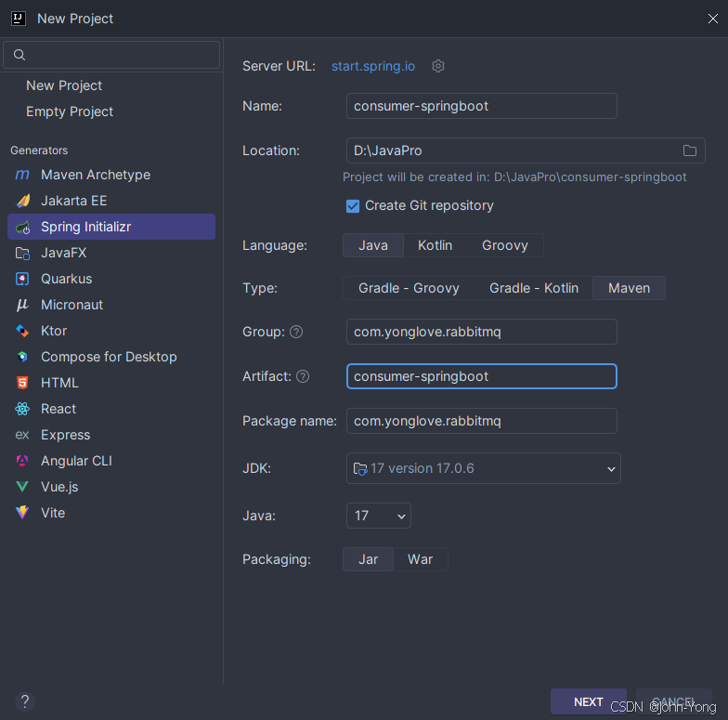The image size is (728, 720).
Task: Click the help question mark button
Action: pyautogui.click(x=25, y=701)
